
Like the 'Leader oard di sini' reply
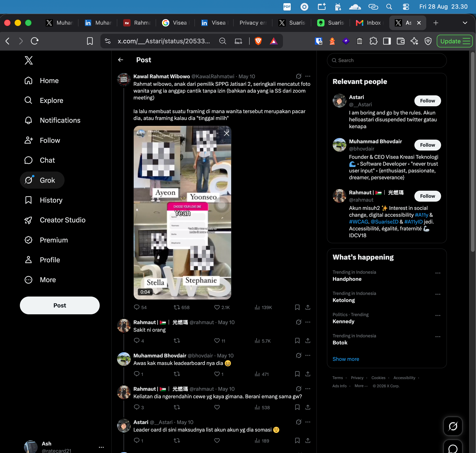217,440
